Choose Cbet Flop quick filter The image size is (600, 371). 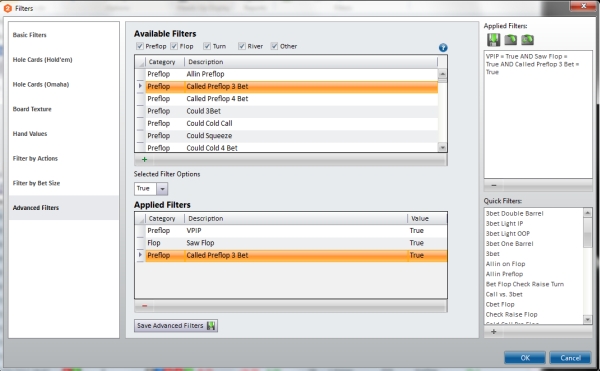[x=500, y=304]
